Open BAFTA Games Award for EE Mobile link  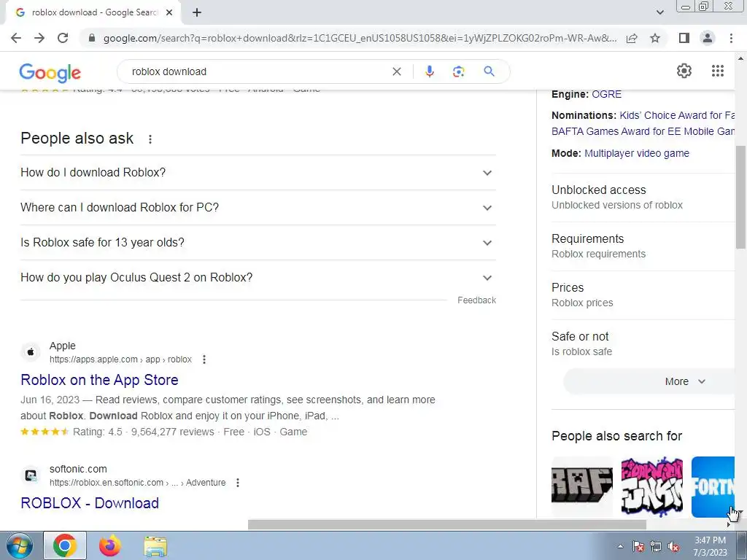[x=643, y=131]
